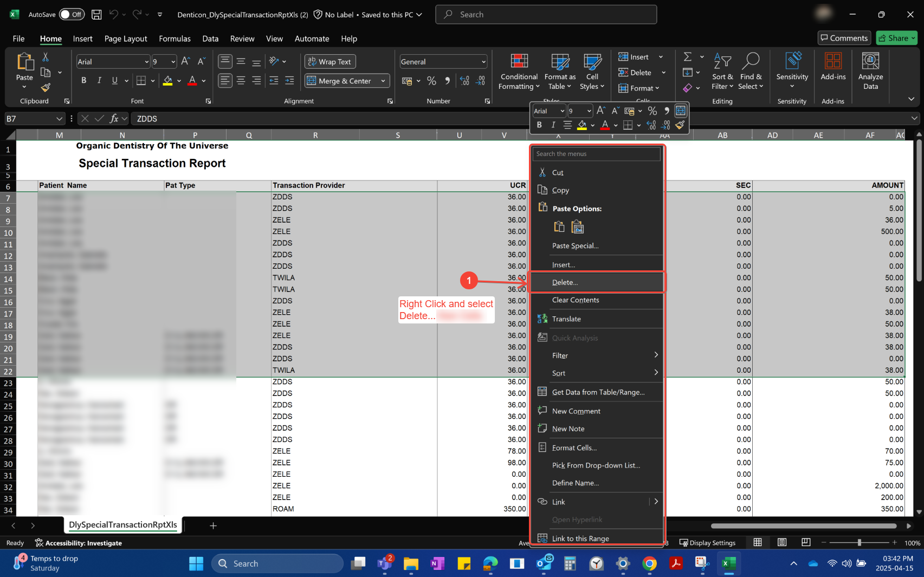924x577 pixels.
Task: Apply Percent Style in Number group
Action: click(431, 81)
